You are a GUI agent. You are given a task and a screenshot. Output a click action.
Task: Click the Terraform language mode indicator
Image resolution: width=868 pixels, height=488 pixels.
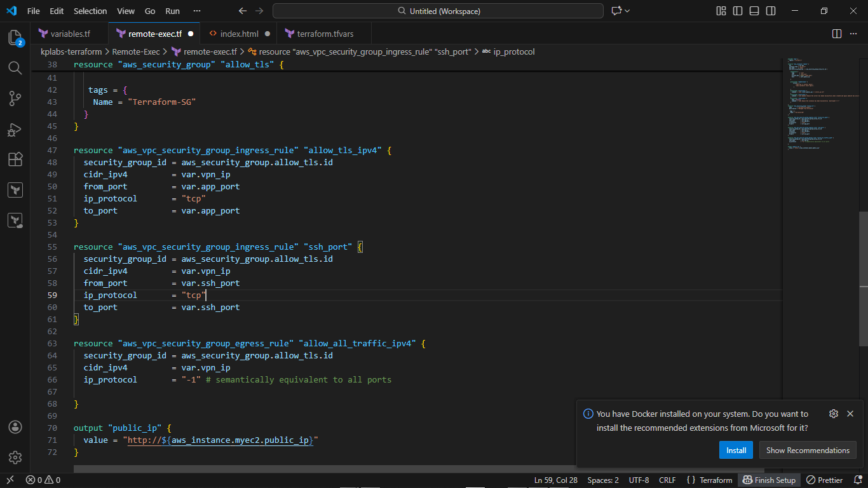(709, 480)
